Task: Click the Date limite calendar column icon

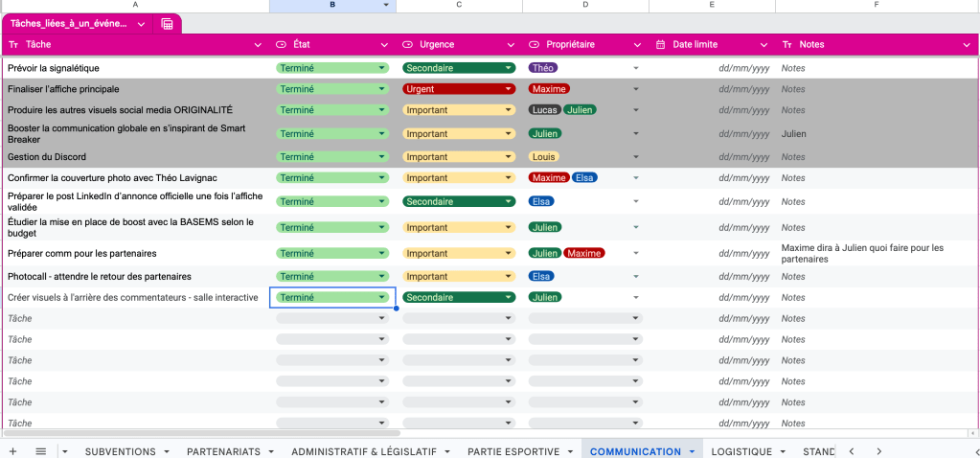Action: tap(661, 45)
